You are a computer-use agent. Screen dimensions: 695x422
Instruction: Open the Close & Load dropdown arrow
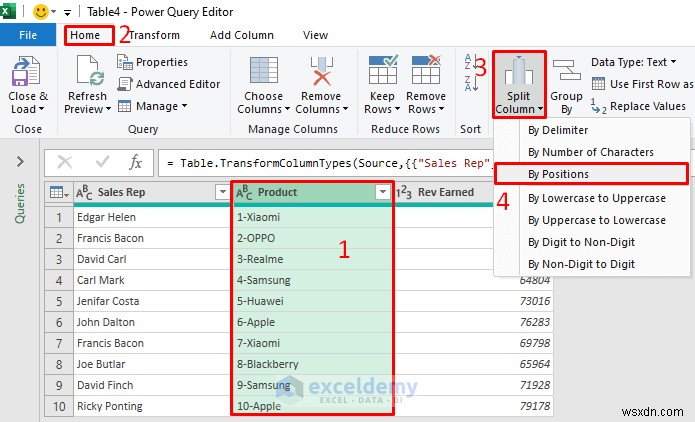(x=42, y=109)
